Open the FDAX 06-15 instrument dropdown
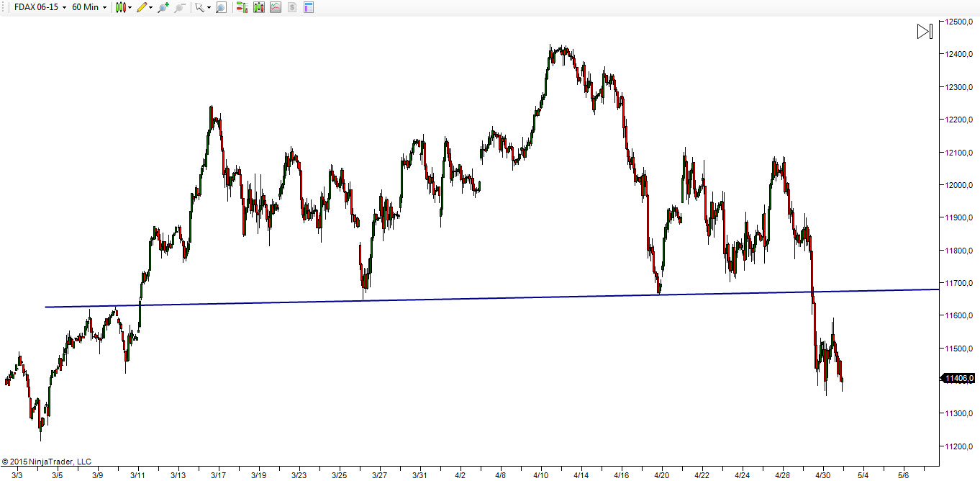This screenshot has width=980, height=481. 40,7
